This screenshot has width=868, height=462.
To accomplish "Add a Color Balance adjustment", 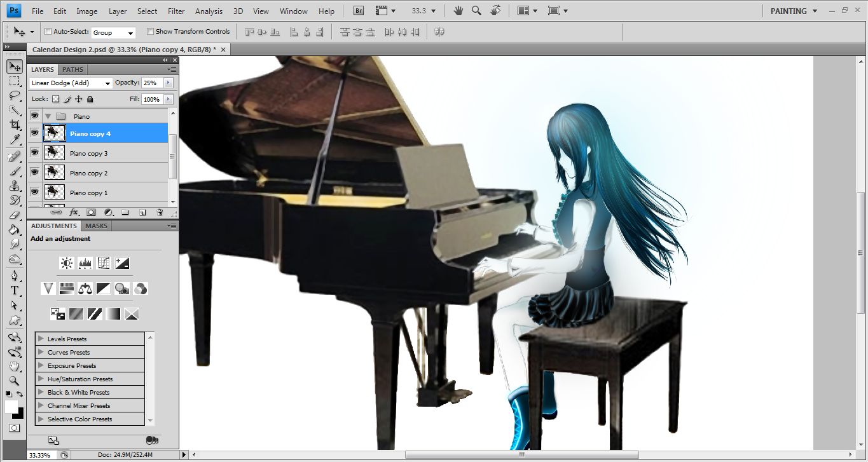I will [x=85, y=289].
